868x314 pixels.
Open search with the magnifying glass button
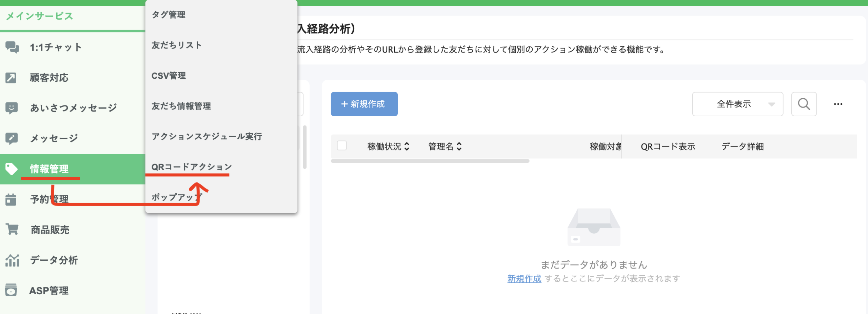(x=804, y=104)
